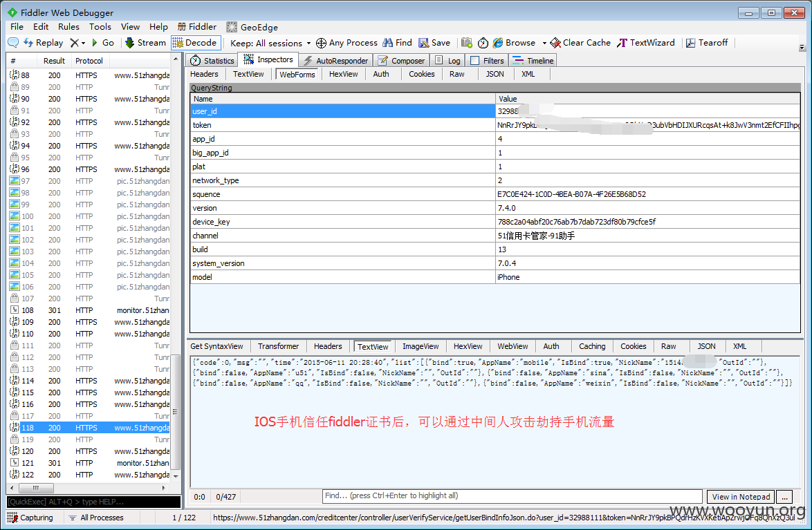Image resolution: width=812 pixels, height=530 pixels.
Task: Click the Find text input field
Action: tap(512, 496)
